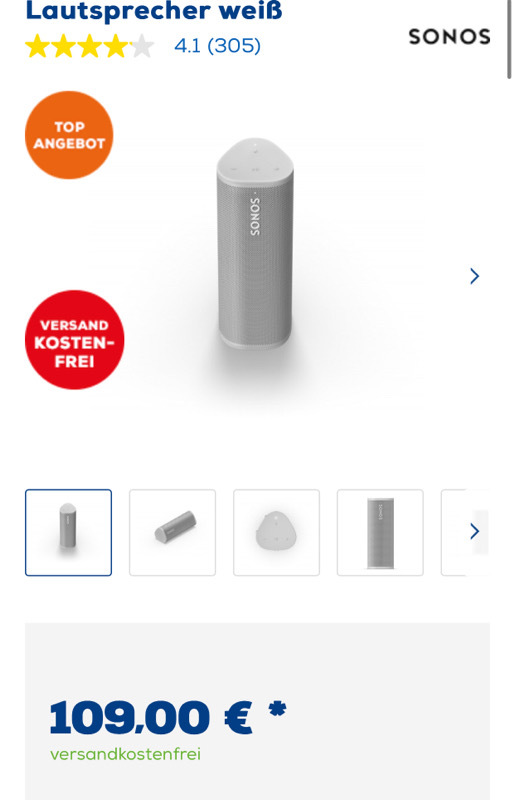Click the main Sonos speaker product image
Screen dimensions: 515x800
coord(255,245)
